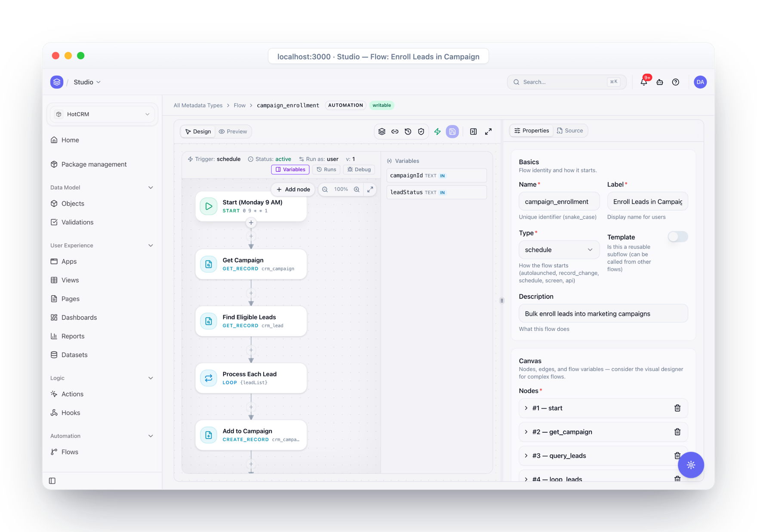The width and height of the screenshot is (757, 532).
Task: Open the Runs tab
Action: (326, 170)
